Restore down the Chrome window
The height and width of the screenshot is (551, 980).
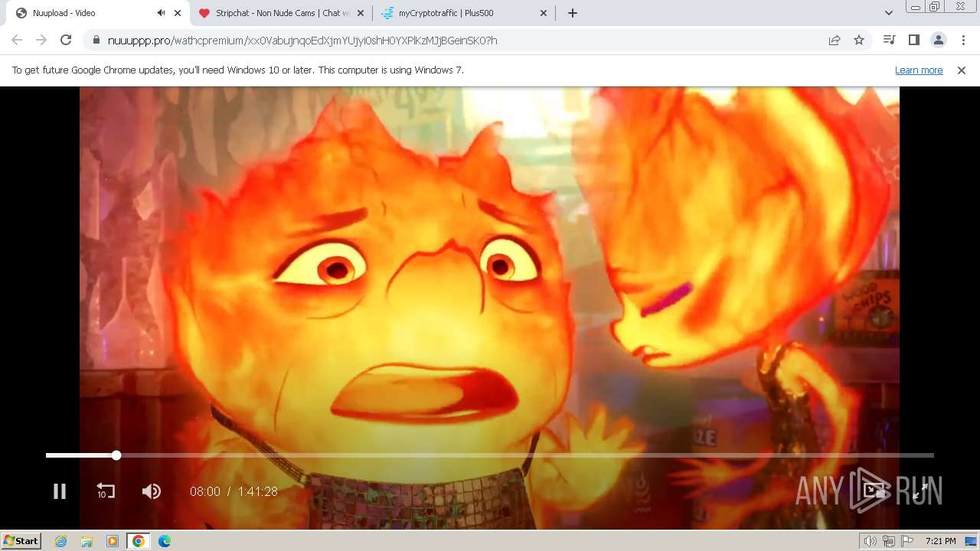click(x=935, y=7)
